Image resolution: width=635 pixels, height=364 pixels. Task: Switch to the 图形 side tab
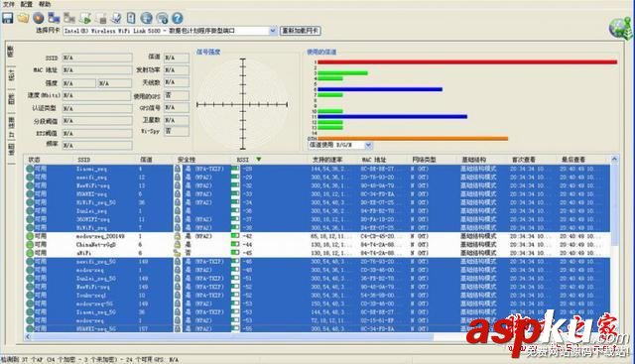(x=11, y=99)
